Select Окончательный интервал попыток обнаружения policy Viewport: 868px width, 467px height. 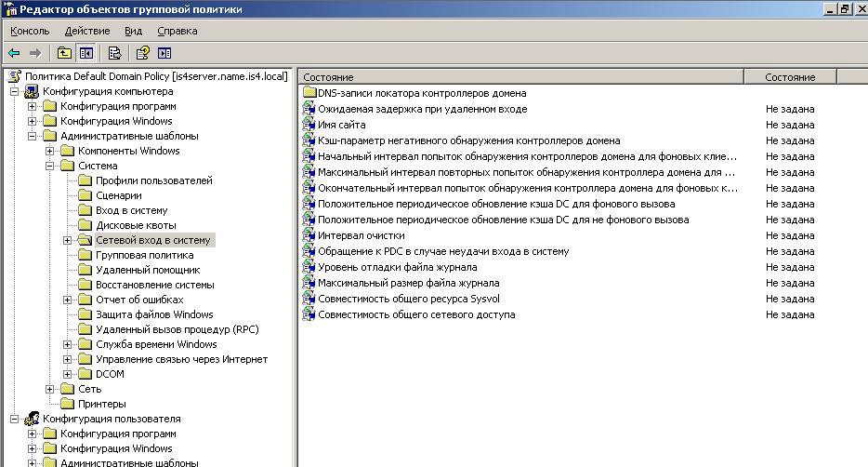click(x=528, y=188)
